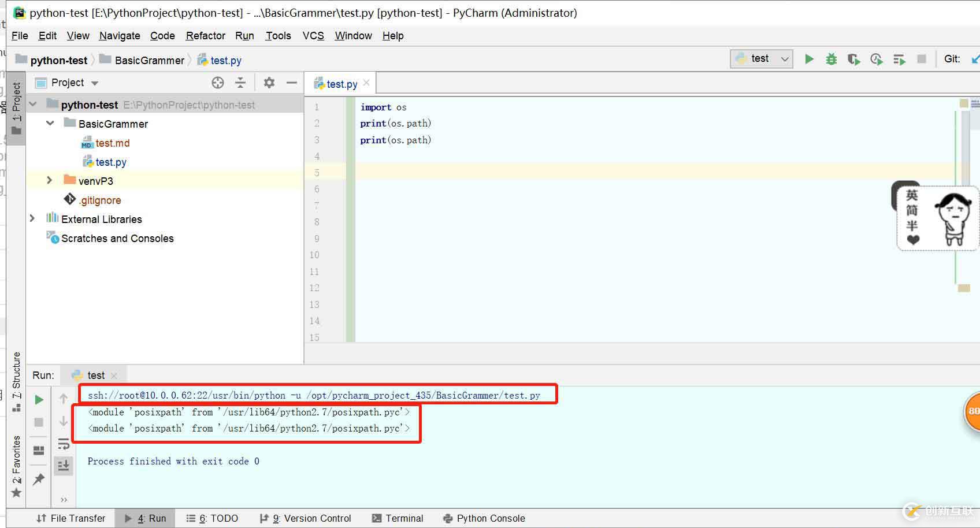Toggle 半 half-width mode
Screen dimensions: 980x528
tap(912, 225)
